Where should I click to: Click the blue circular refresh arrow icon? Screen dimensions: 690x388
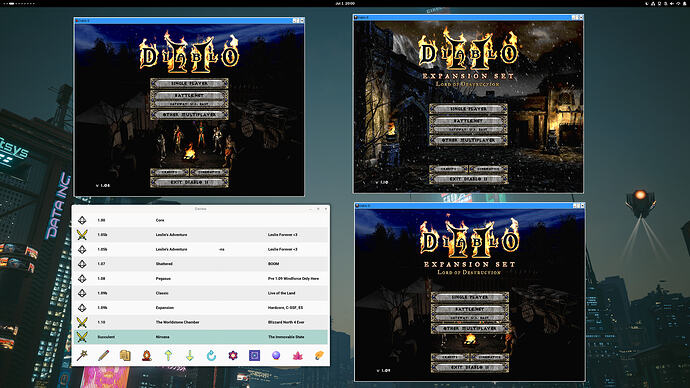211,355
